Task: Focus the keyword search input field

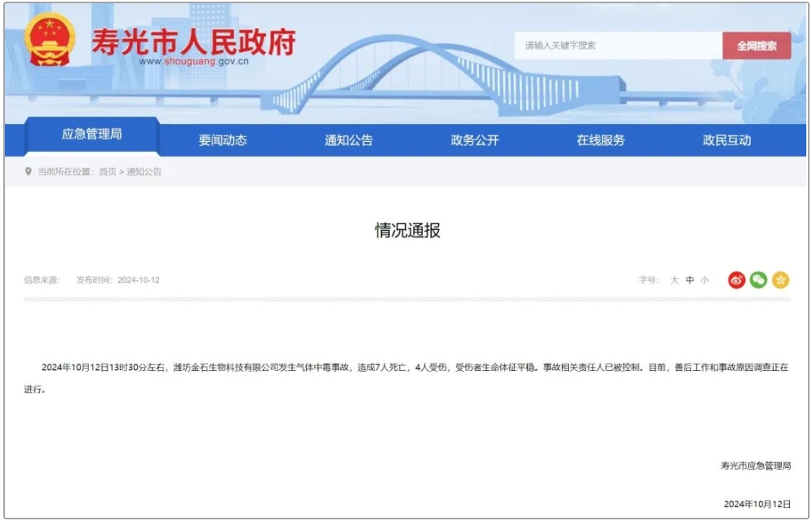Action: pos(618,46)
